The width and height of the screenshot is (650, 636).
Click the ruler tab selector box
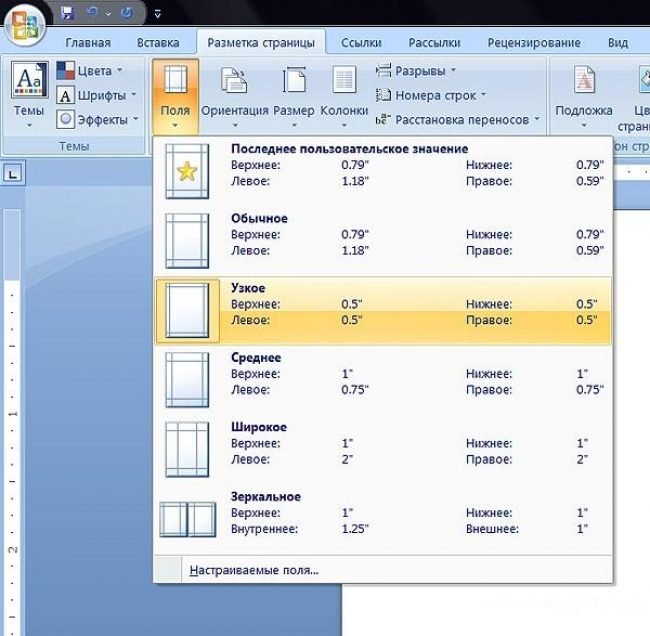coord(13,176)
